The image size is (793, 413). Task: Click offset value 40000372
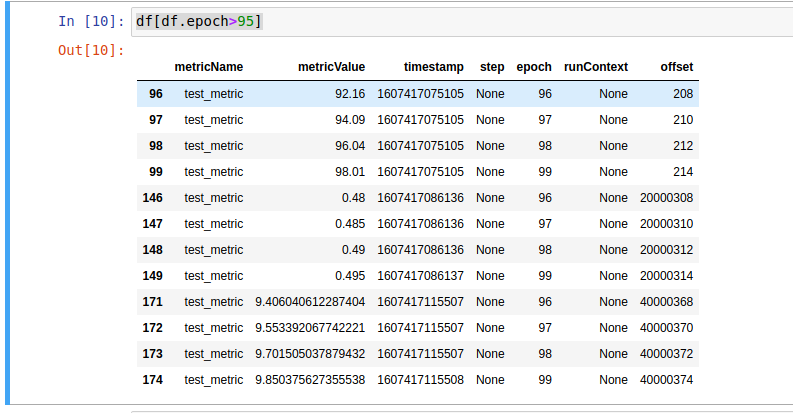click(x=667, y=354)
